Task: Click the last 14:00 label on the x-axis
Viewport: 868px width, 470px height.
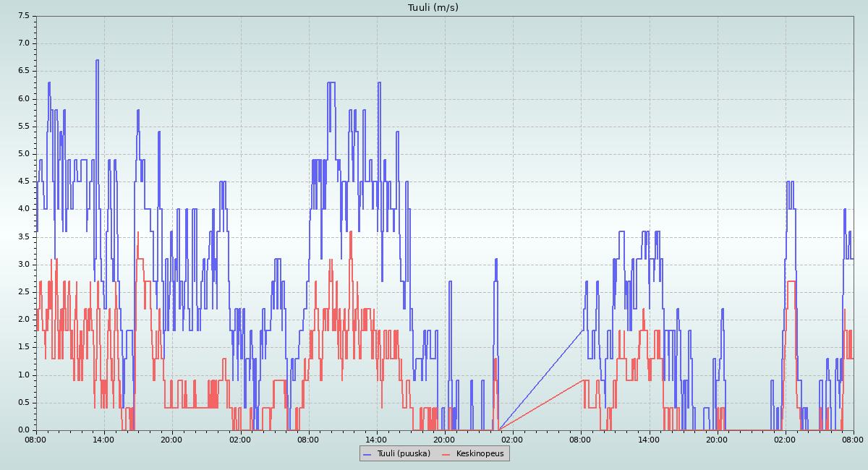Action: [649, 439]
